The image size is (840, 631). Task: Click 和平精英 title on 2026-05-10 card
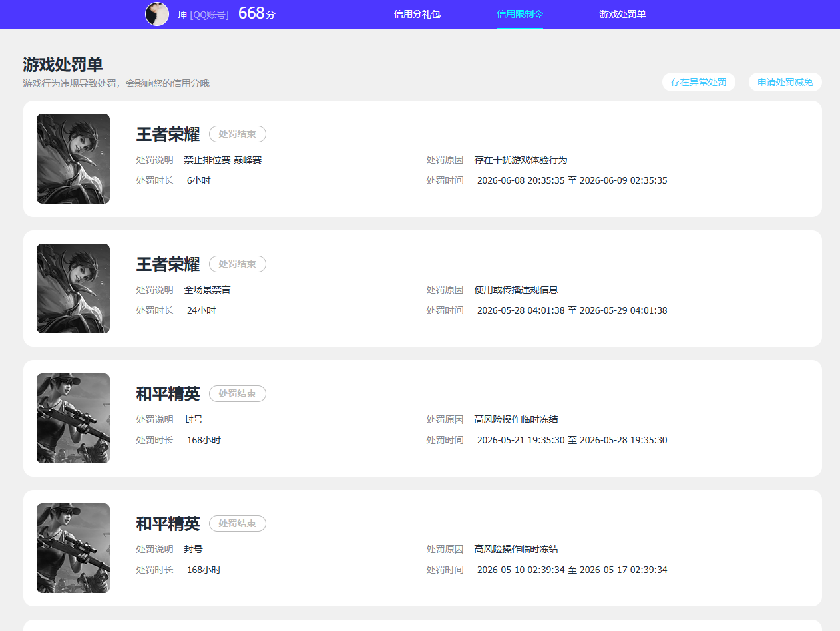click(168, 524)
